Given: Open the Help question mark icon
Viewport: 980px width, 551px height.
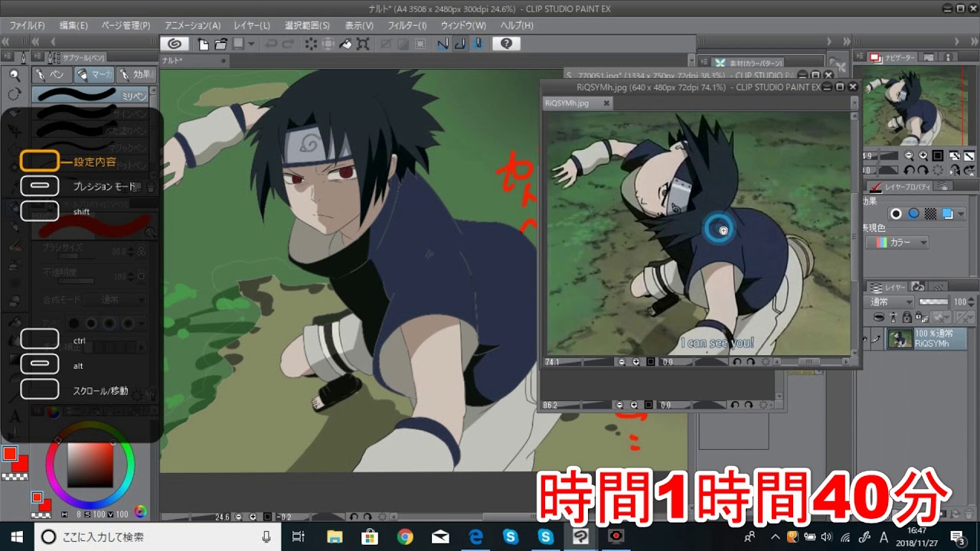Looking at the screenshot, I should [x=506, y=44].
